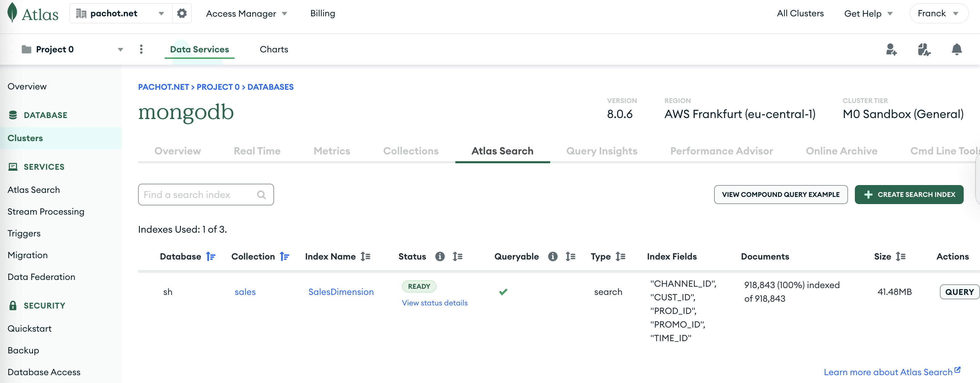The width and height of the screenshot is (980, 383).
Task: Sort by Queryable column icon
Action: pos(570,256)
